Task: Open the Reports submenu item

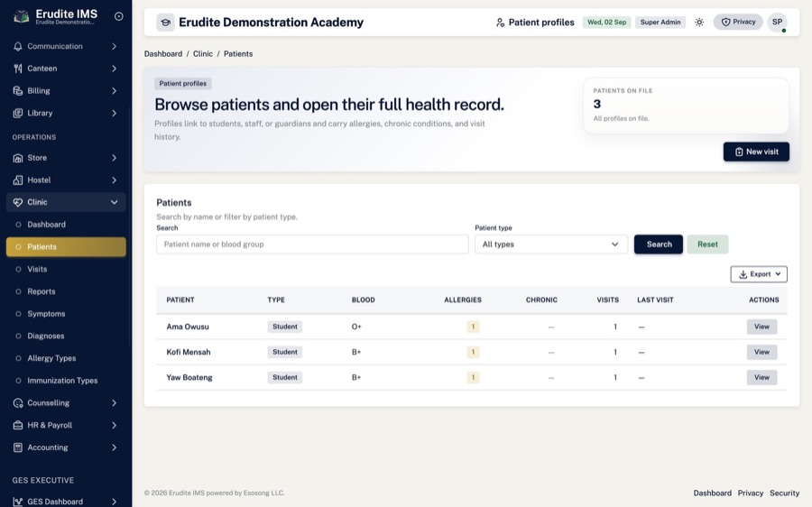Action: [66, 291]
